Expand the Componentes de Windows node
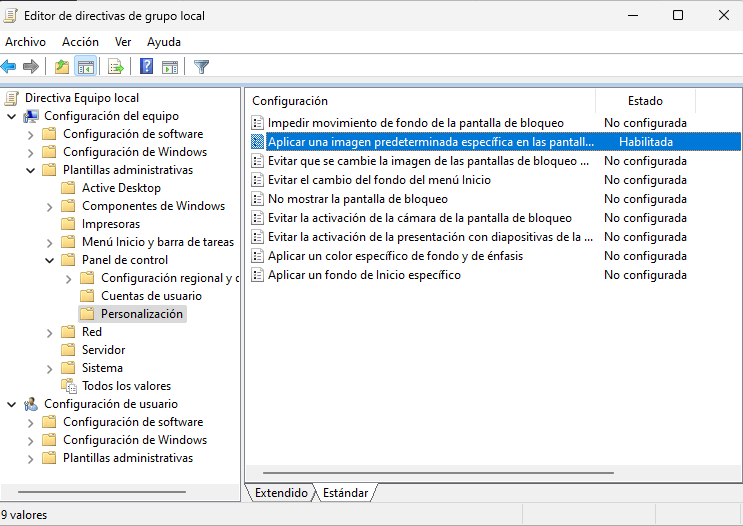 50,207
